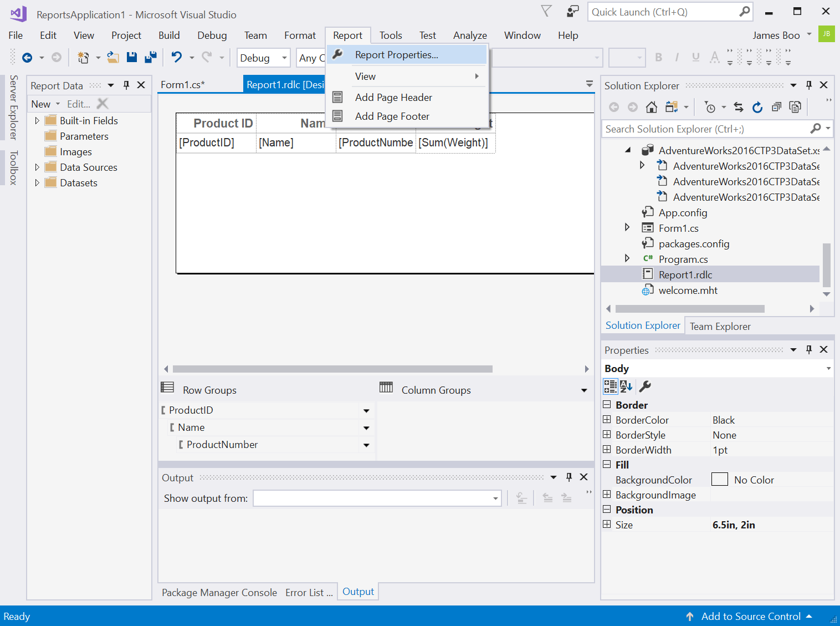The width and height of the screenshot is (840, 626).
Task: Open the Pending Changes Filter clock icon
Action: point(710,107)
